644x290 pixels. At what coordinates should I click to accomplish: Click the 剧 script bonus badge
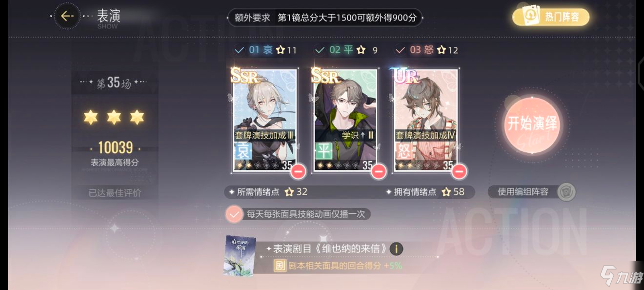point(280,266)
